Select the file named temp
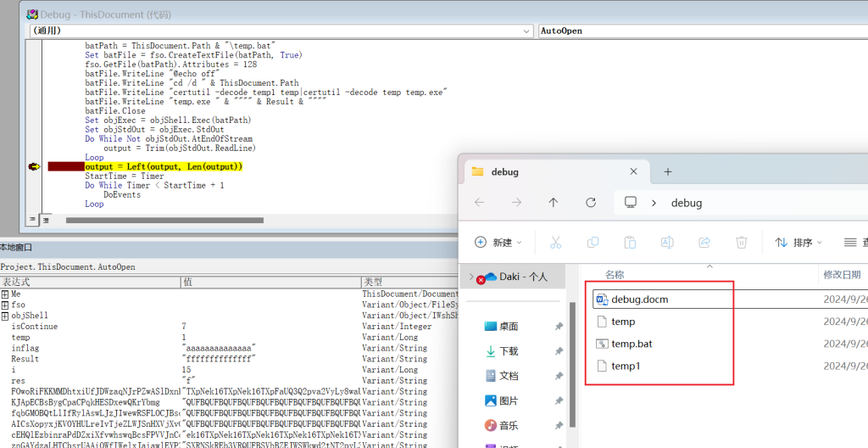 coord(623,322)
